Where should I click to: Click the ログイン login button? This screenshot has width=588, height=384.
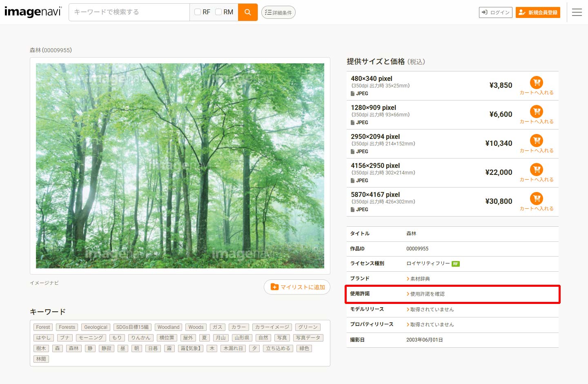click(495, 13)
